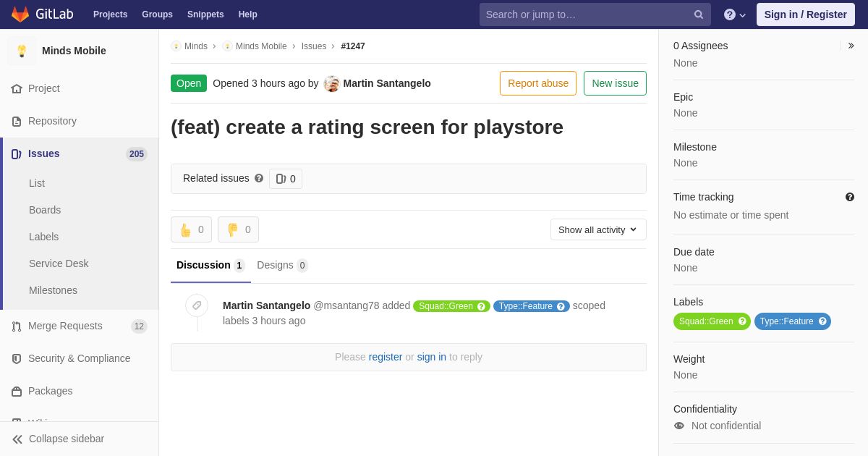Focus the Search or jump to field
Viewport: 868px width, 456px height.
tap(595, 14)
